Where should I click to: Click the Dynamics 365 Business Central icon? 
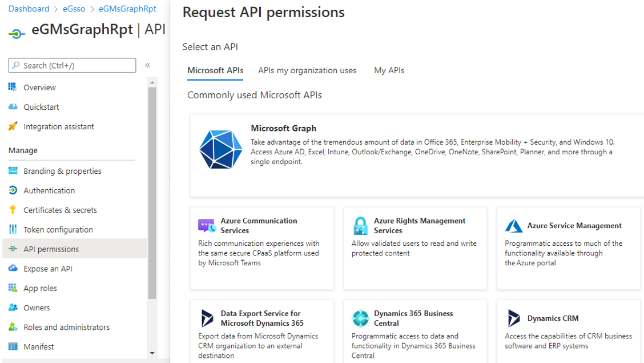(x=361, y=318)
